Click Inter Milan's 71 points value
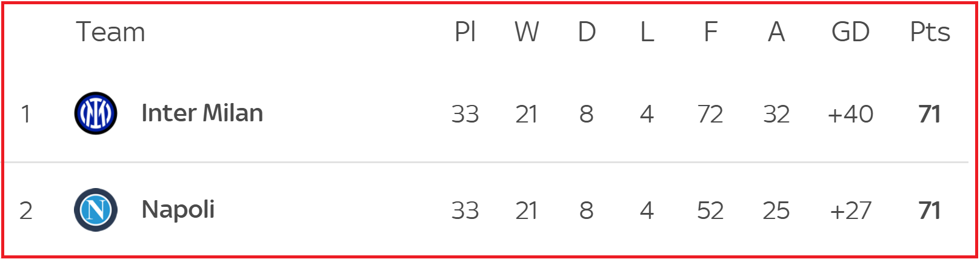The width and height of the screenshot is (980, 259). pos(929,114)
